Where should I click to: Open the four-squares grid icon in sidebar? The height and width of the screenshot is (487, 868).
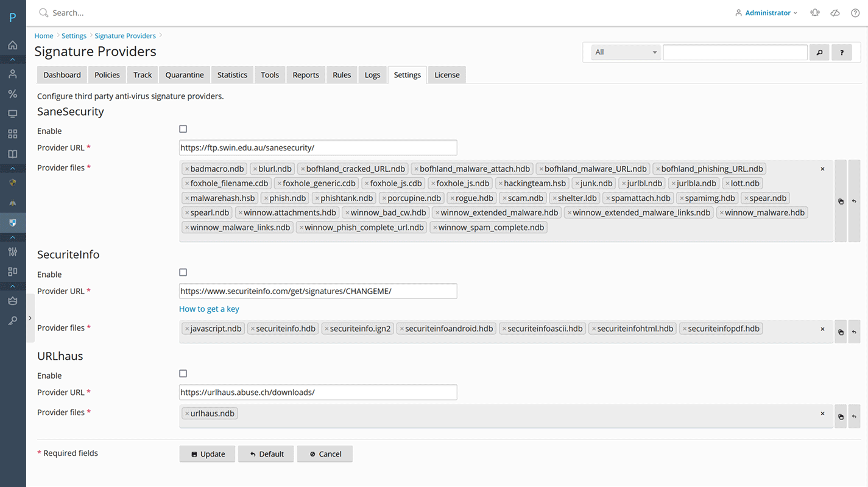[12, 134]
